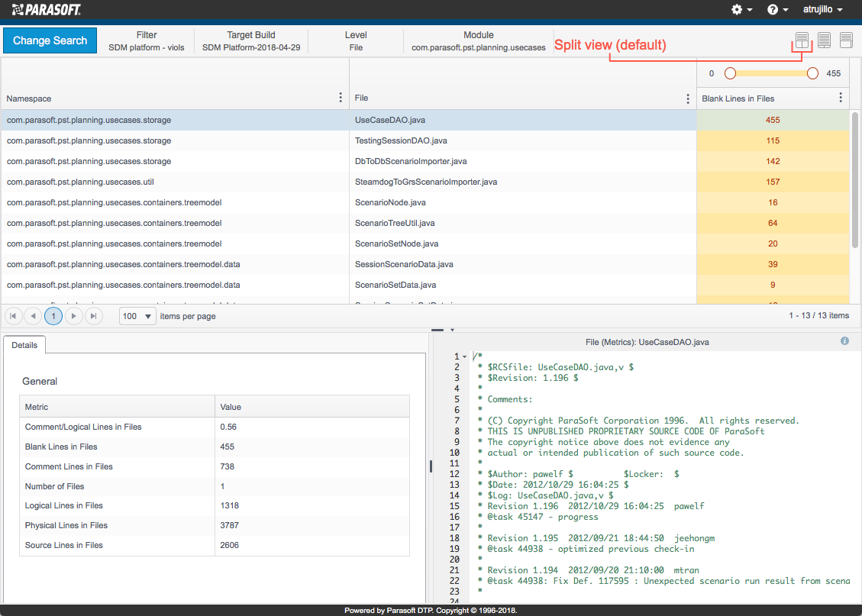Click Logical Lines in Files metric row
This screenshot has height=616, width=862.
click(x=215, y=505)
